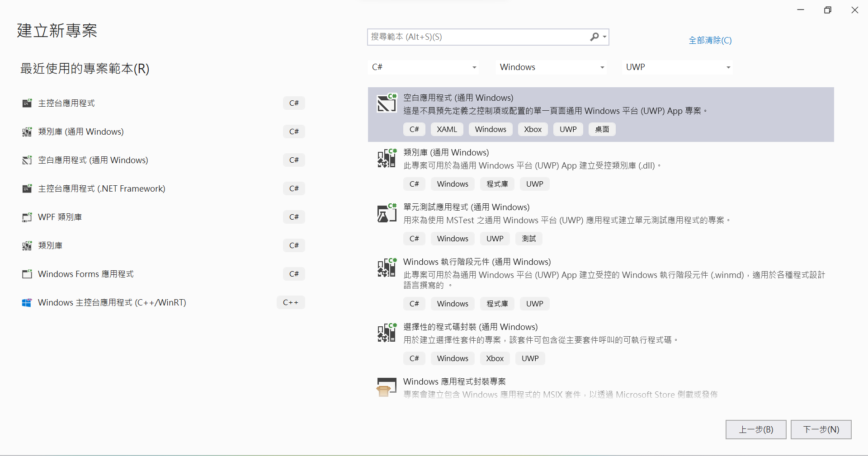The width and height of the screenshot is (868, 456).
Task: Click the XAML tag on blank app template
Action: [447, 129]
